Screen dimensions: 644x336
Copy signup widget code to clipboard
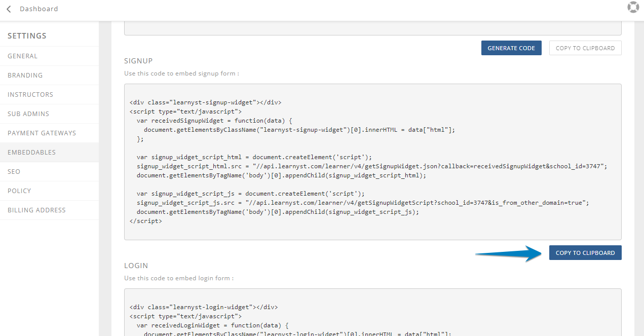point(585,253)
